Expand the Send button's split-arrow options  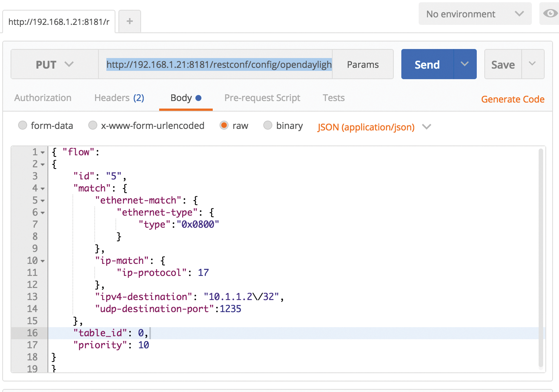coord(464,64)
